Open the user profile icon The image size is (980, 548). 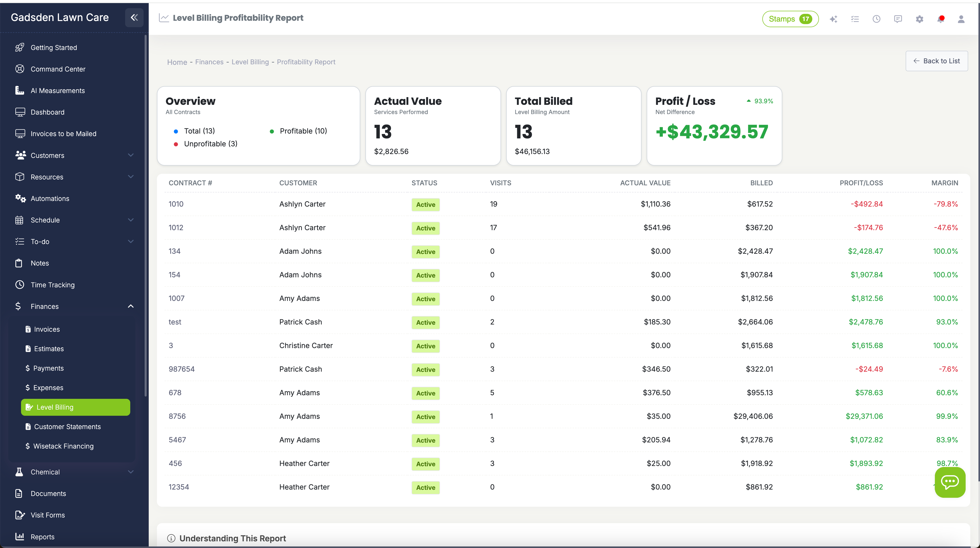[x=961, y=19]
